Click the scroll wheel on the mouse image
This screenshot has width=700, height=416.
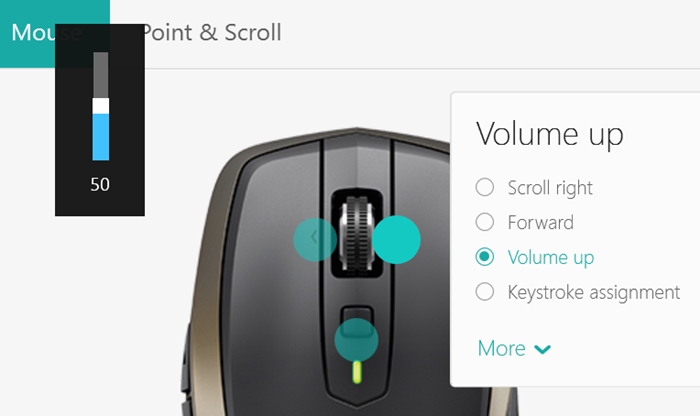pyautogui.click(x=356, y=233)
